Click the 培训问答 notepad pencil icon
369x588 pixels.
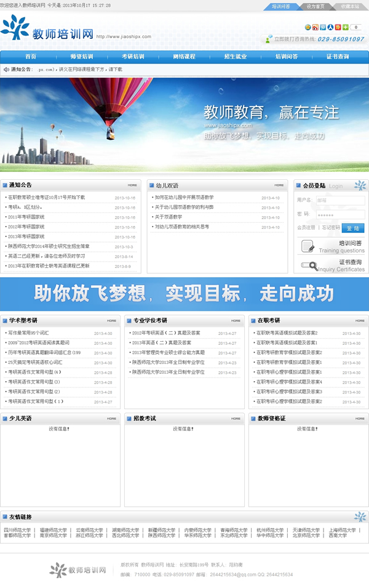pos(307,246)
